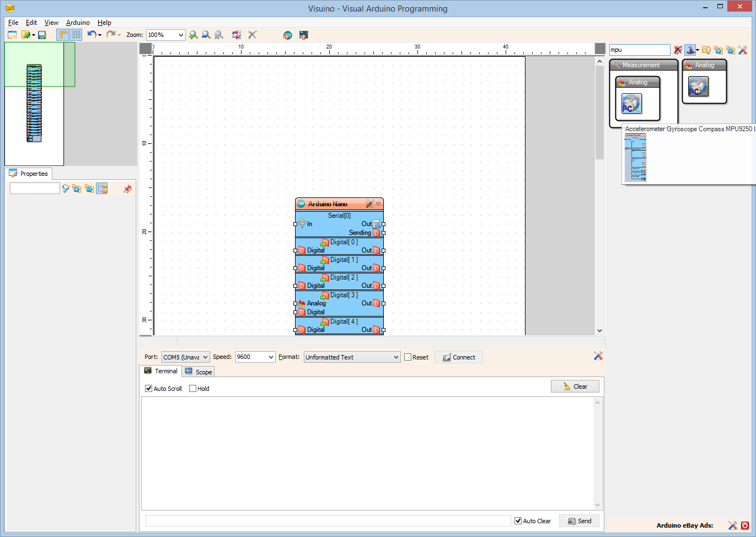Click the zoom in magnifier icon
The width and height of the screenshot is (756, 537).
coord(193,35)
